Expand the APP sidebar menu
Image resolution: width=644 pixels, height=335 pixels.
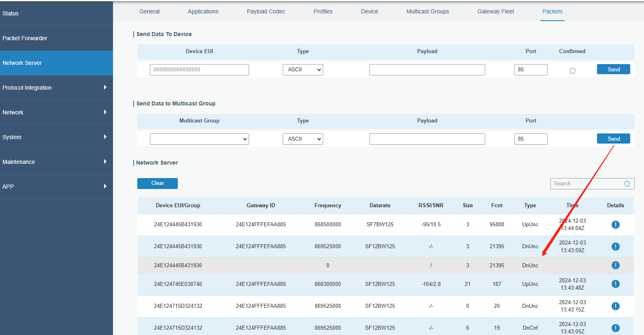coord(56,187)
